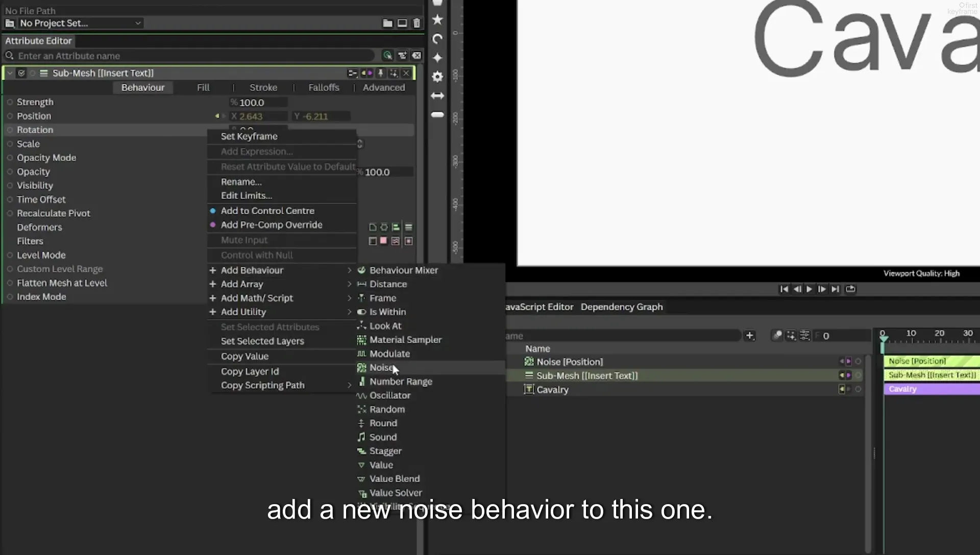Toggle the Cavalry layer solo circle
Image resolution: width=980 pixels, height=555 pixels.
pos(858,389)
